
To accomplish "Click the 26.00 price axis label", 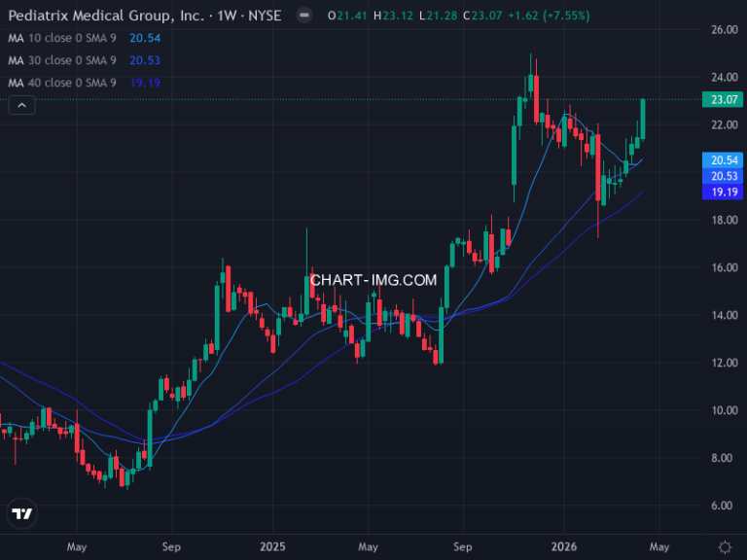I will [724, 29].
